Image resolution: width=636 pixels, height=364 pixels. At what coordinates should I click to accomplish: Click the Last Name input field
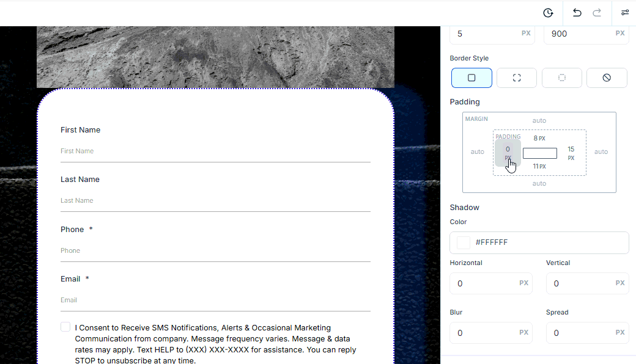click(x=215, y=200)
